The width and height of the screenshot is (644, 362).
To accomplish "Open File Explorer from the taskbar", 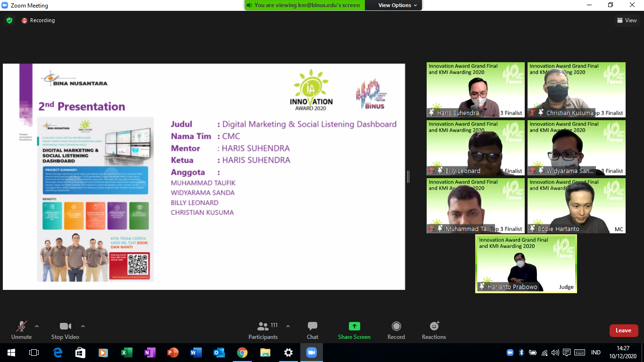I will (265, 353).
